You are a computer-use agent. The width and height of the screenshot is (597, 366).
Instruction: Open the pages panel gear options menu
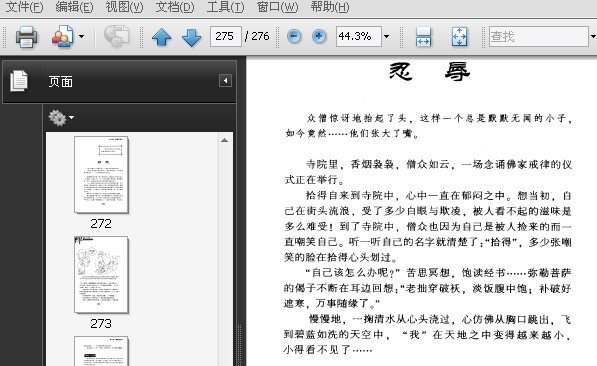(61, 117)
